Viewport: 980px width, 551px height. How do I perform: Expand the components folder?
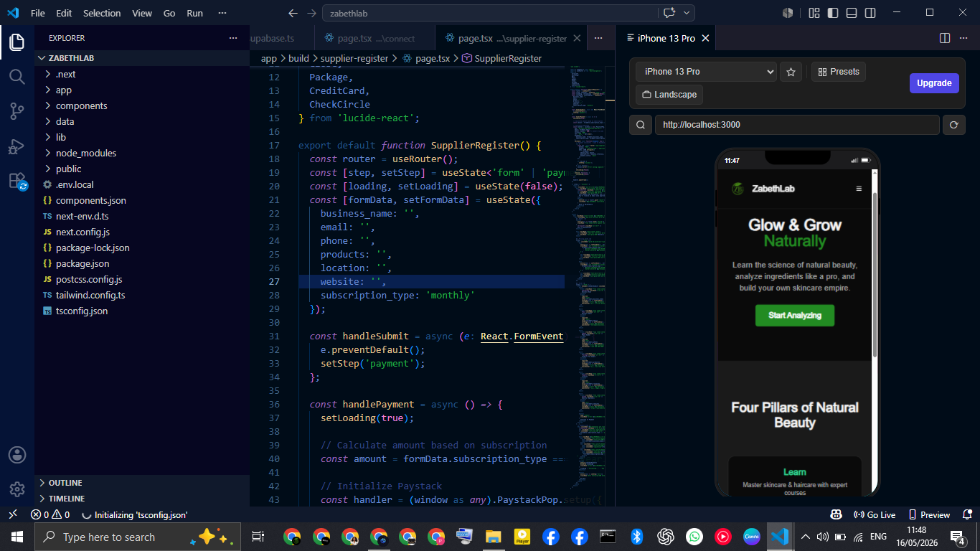(x=81, y=105)
